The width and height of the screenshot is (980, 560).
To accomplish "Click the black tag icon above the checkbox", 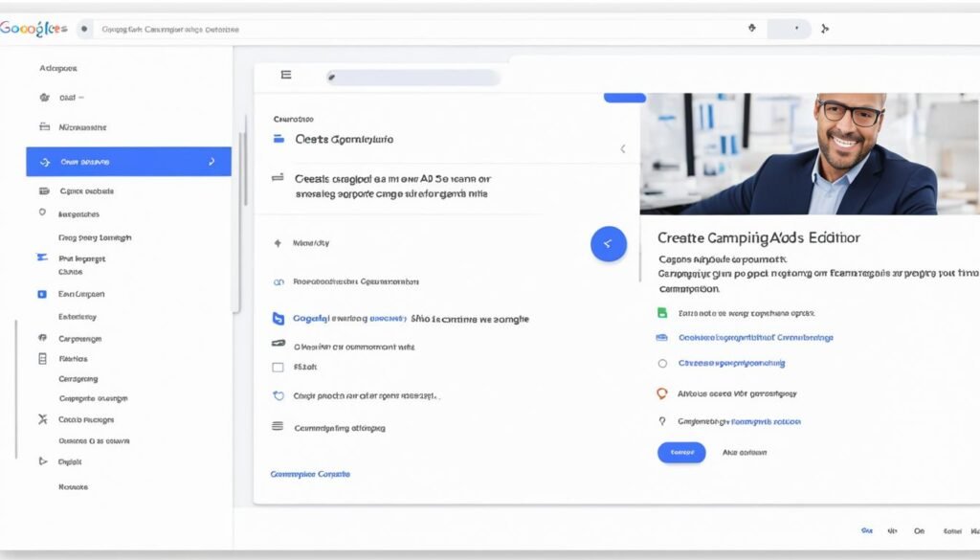I will 278,343.
